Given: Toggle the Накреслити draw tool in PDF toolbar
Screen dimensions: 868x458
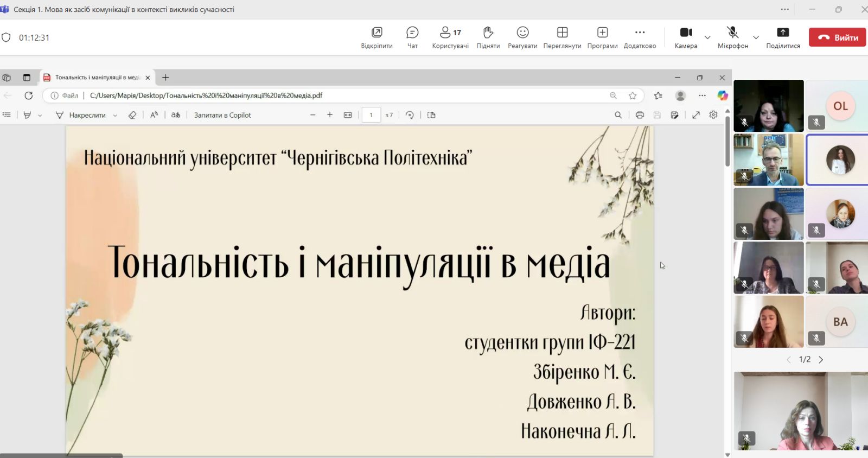Looking at the screenshot, I should [81, 115].
